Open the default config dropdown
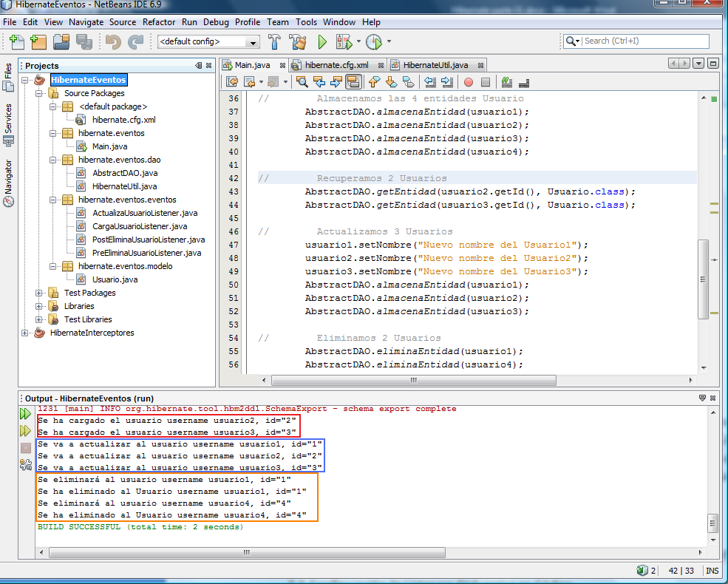Image resolution: width=728 pixels, height=584 pixels. 251,41
